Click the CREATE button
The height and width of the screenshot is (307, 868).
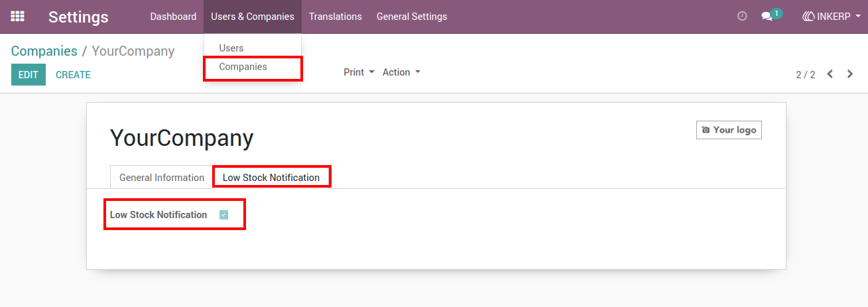pyautogui.click(x=73, y=75)
